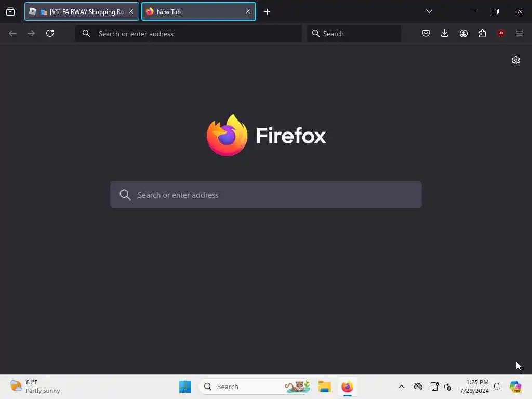
Task: Open the Firefox View recent browsing icon
Action: click(x=10, y=11)
